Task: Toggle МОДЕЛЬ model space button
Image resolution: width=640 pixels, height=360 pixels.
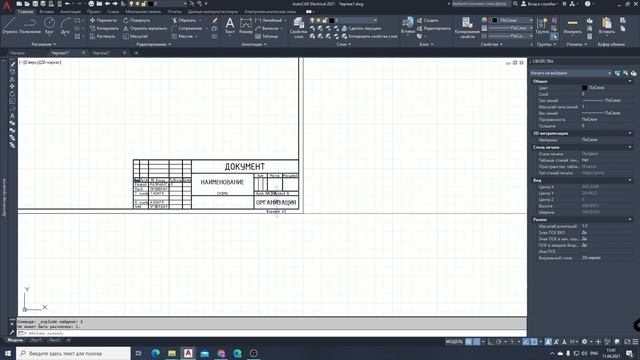Action: (454, 341)
